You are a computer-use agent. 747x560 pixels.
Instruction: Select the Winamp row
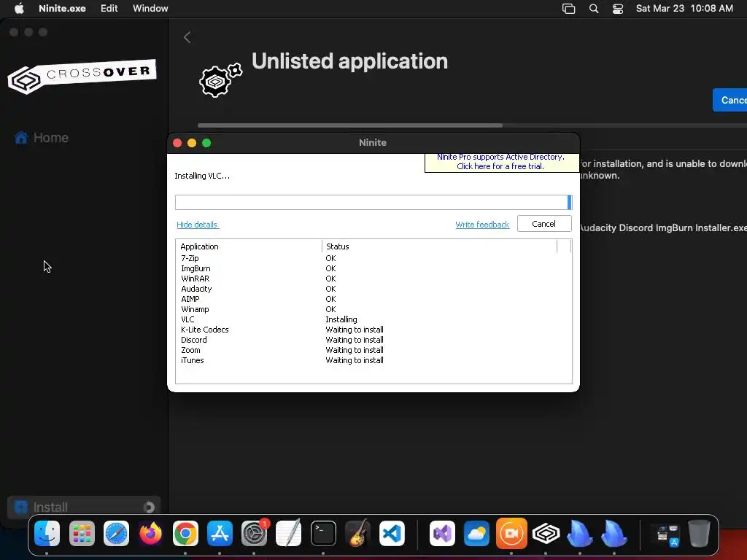click(373, 309)
